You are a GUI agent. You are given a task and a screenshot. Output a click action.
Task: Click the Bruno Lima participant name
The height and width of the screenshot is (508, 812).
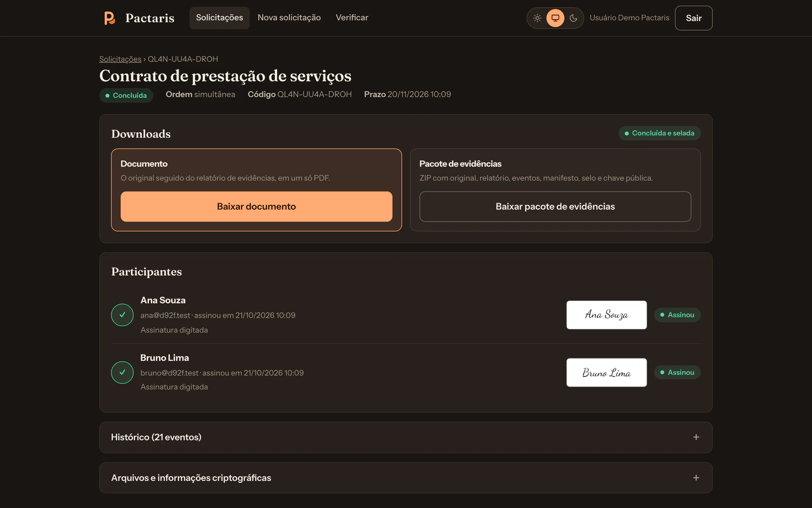tap(165, 358)
